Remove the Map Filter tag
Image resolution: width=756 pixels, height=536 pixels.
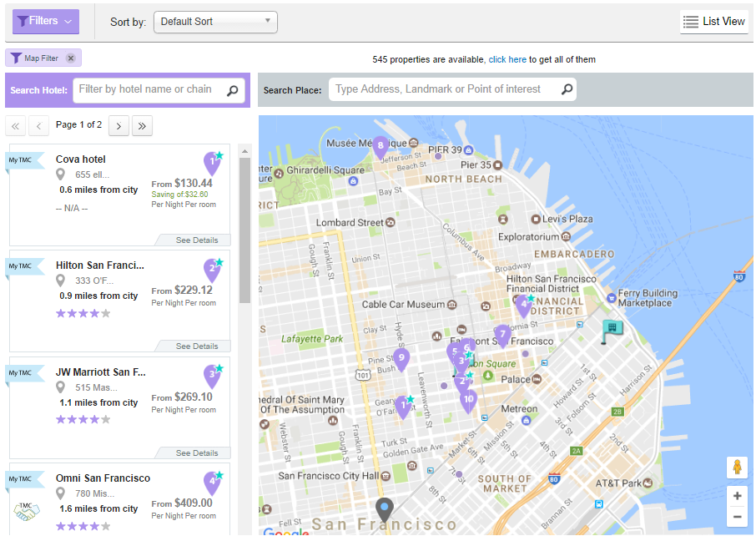coord(71,58)
